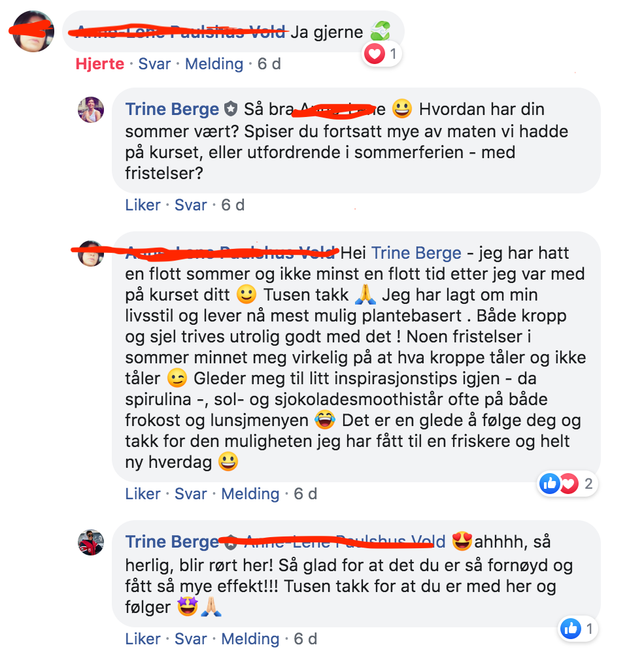Click Svar under Trine's 'Hvordan har din sommer' reply
Viewport: 644px width, 660px height.
[191, 205]
